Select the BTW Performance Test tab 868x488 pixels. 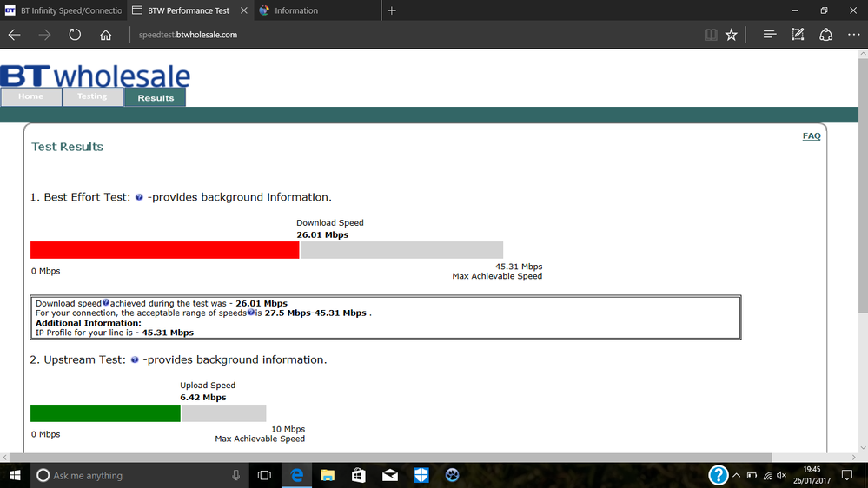coord(190,10)
